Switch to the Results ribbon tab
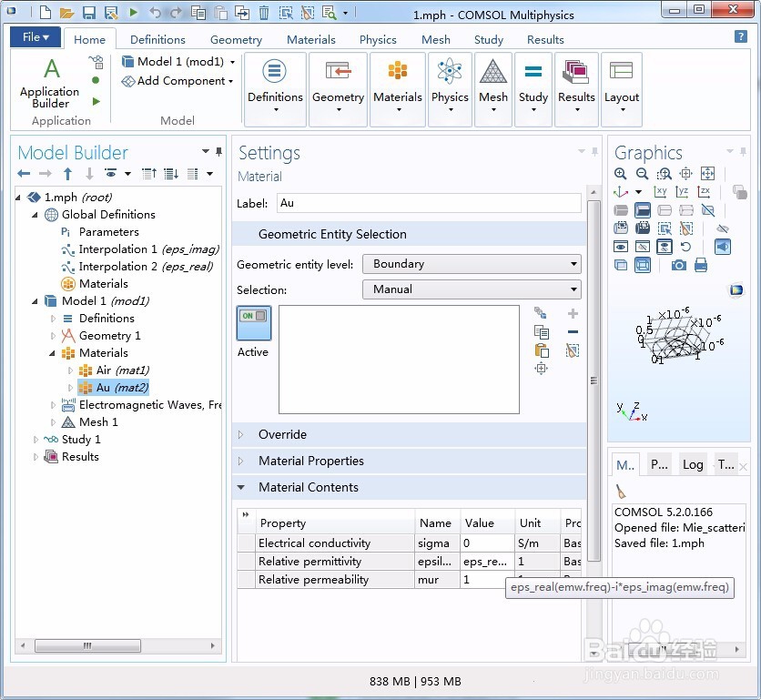This screenshot has height=700, width=761. (545, 39)
